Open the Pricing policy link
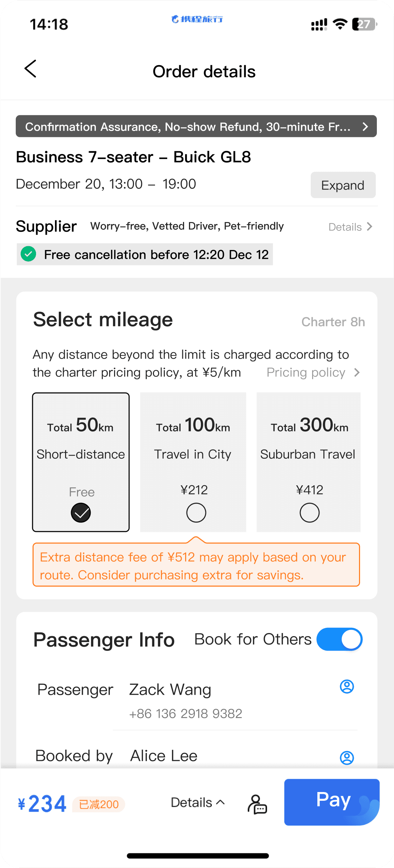 tap(313, 373)
